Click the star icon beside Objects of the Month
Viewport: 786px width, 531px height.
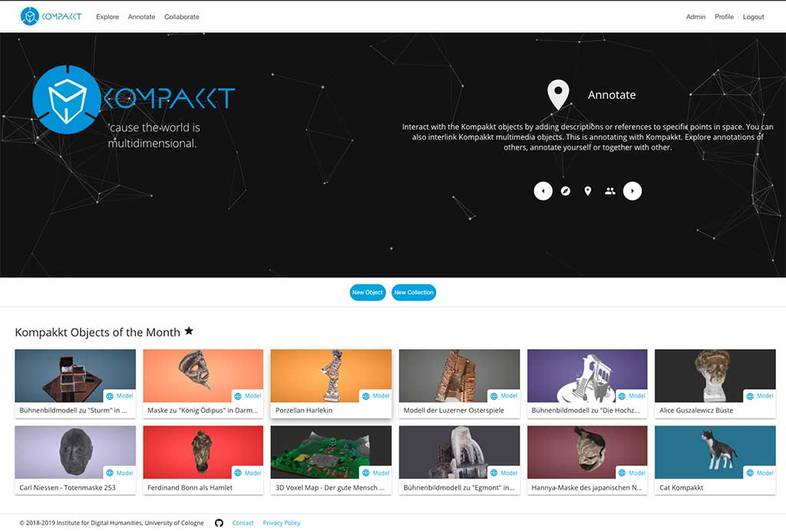pos(189,331)
